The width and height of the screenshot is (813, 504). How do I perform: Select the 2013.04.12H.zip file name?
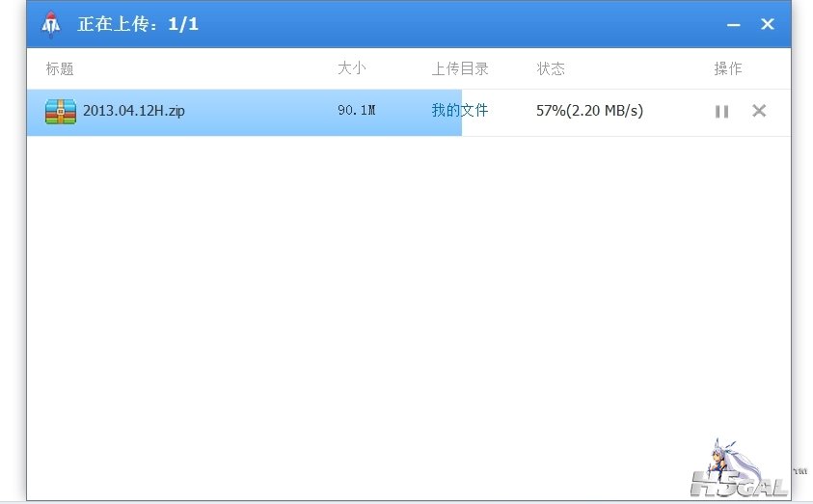tap(134, 111)
